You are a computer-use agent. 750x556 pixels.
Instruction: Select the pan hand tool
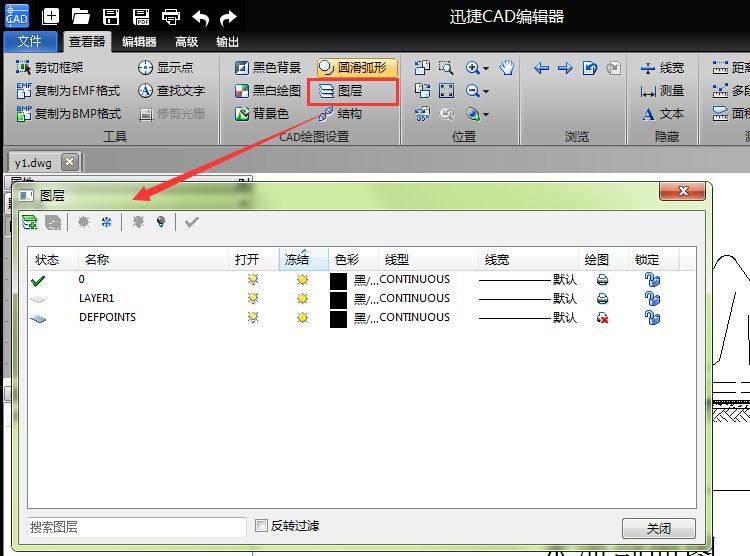pyautogui.click(x=507, y=68)
